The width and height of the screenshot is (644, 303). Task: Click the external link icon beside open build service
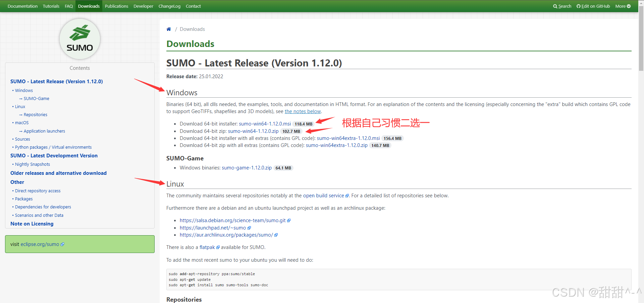click(347, 195)
